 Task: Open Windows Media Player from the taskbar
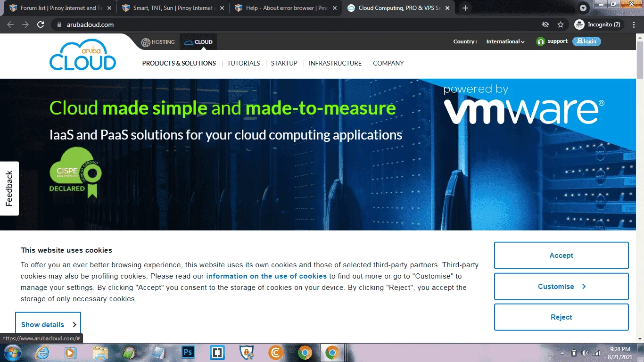[x=71, y=353]
